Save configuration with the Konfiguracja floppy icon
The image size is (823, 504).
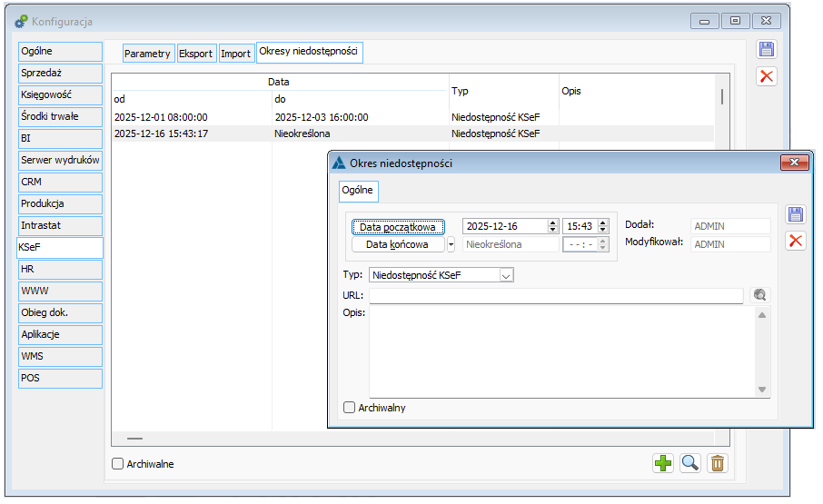pyautogui.click(x=767, y=49)
